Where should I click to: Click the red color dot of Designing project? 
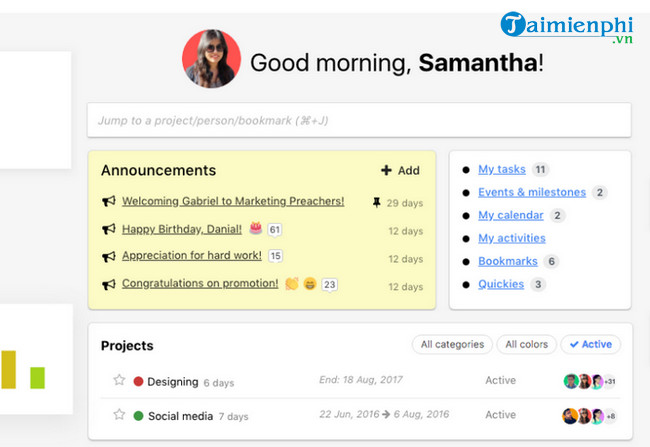tap(138, 381)
